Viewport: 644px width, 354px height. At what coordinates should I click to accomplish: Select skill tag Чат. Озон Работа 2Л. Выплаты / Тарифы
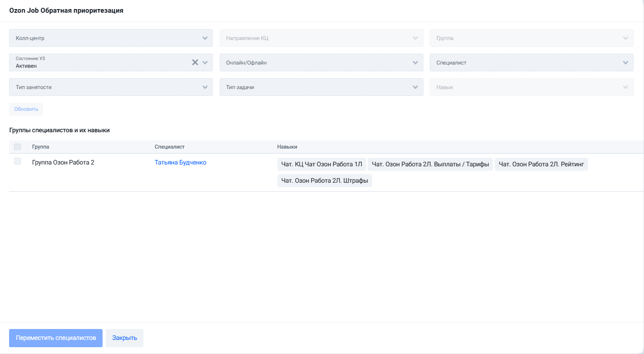click(x=430, y=165)
